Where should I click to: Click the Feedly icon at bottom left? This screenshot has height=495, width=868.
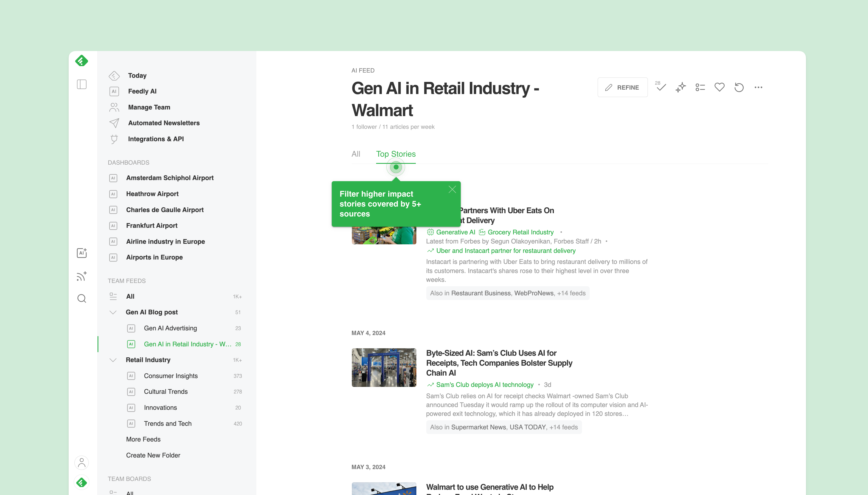pyautogui.click(x=82, y=482)
